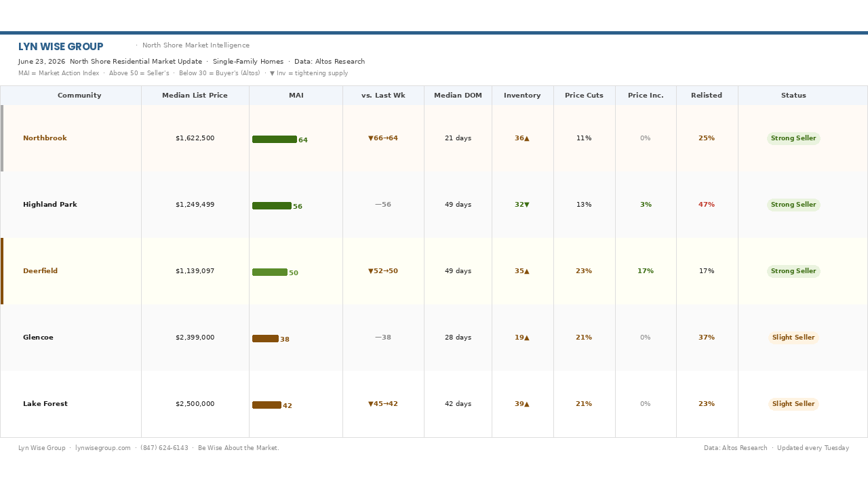868x488 pixels.
Task: Click Deerfield's 23% price cuts value
Action: click(584, 271)
